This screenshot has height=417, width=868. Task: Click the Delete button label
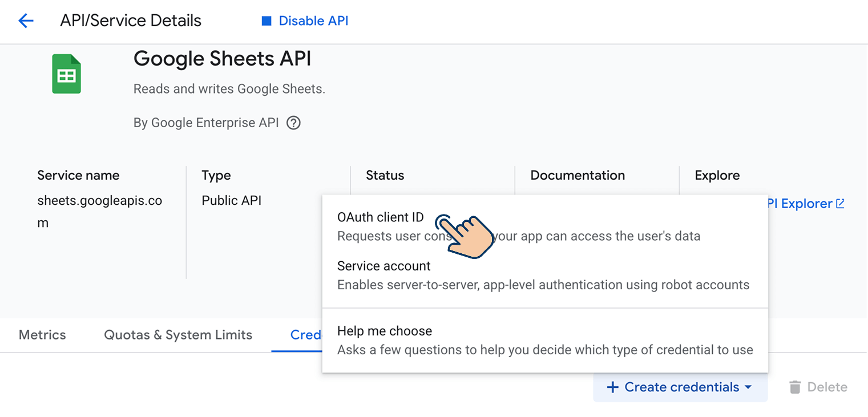[827, 387]
